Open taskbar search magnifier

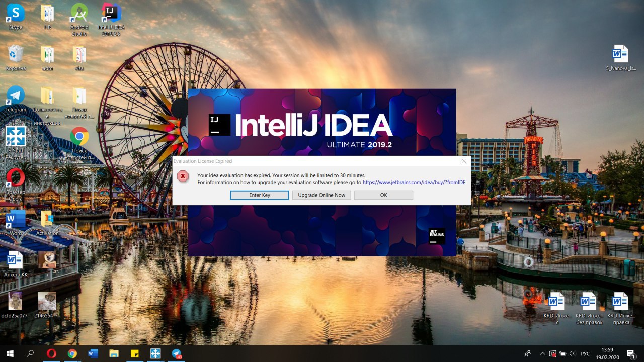coord(30,353)
